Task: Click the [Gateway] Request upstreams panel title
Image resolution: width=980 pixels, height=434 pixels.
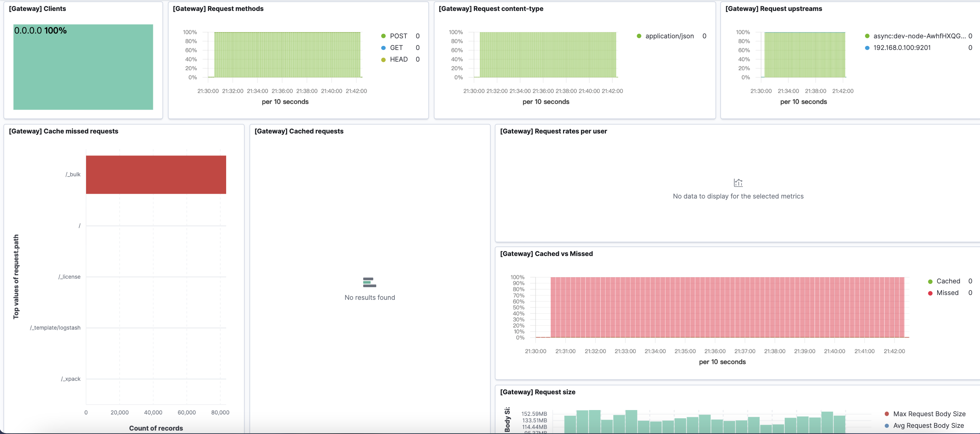Action: point(773,9)
